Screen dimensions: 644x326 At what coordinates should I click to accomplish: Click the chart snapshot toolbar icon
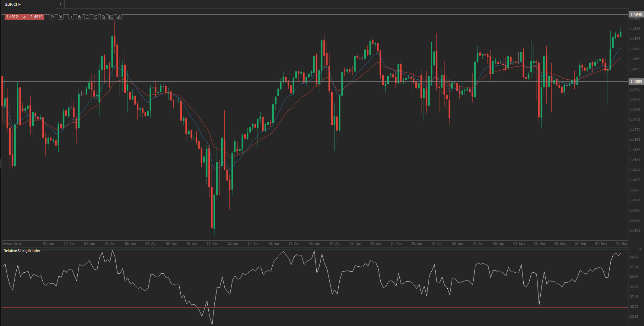(95, 17)
